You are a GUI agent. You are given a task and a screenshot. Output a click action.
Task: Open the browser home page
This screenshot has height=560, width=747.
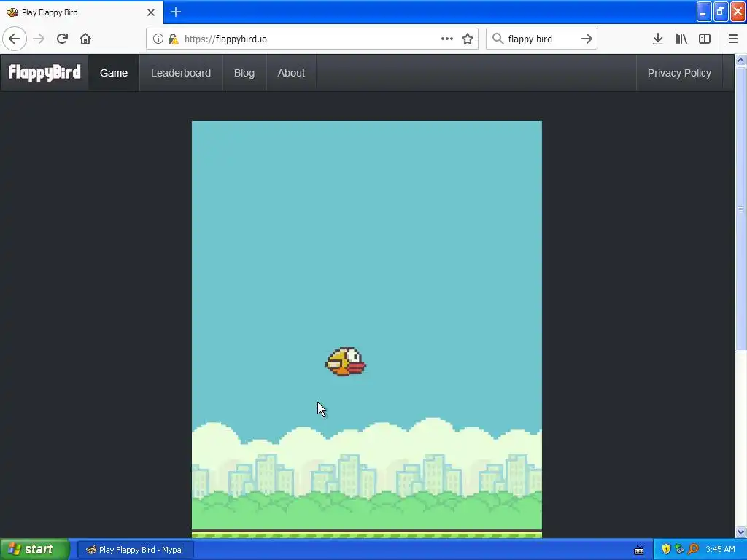(85, 39)
